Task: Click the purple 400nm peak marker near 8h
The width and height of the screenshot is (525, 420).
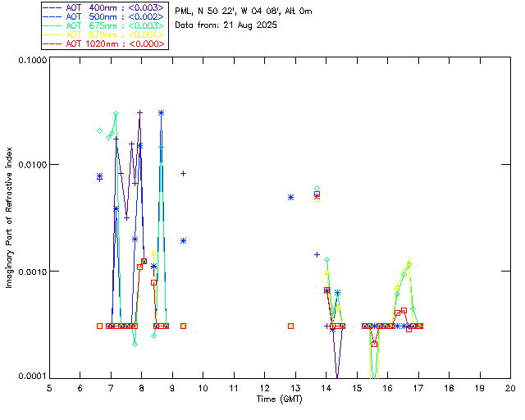Action: click(140, 113)
